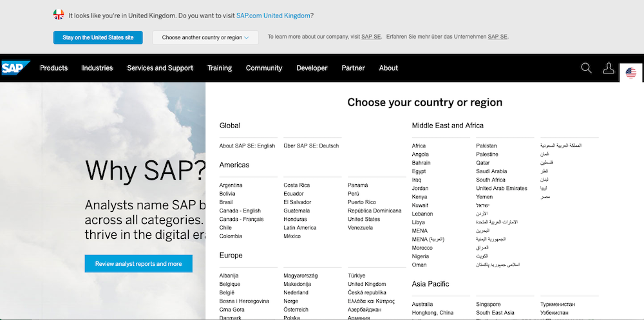Select República Dominicana
This screenshot has height=320, width=644.
375,211
